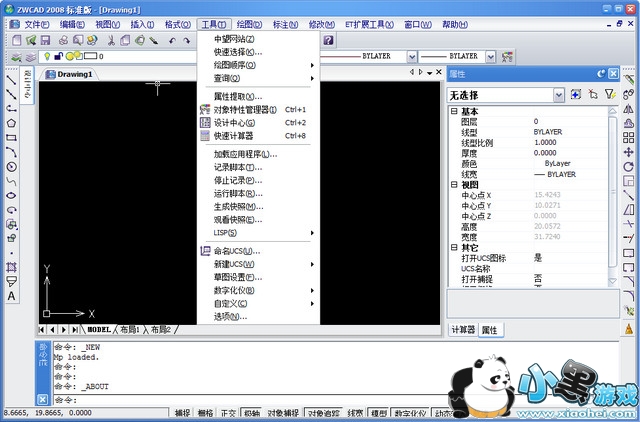Select the Ellipse draw tool
Image resolution: width=640 pixels, height=422 pixels.
point(11,195)
